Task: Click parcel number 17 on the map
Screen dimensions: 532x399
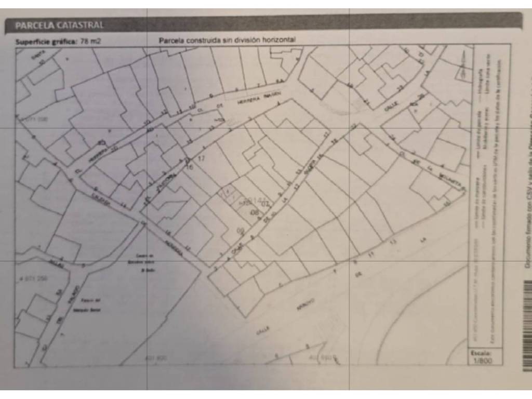Action: (202, 158)
